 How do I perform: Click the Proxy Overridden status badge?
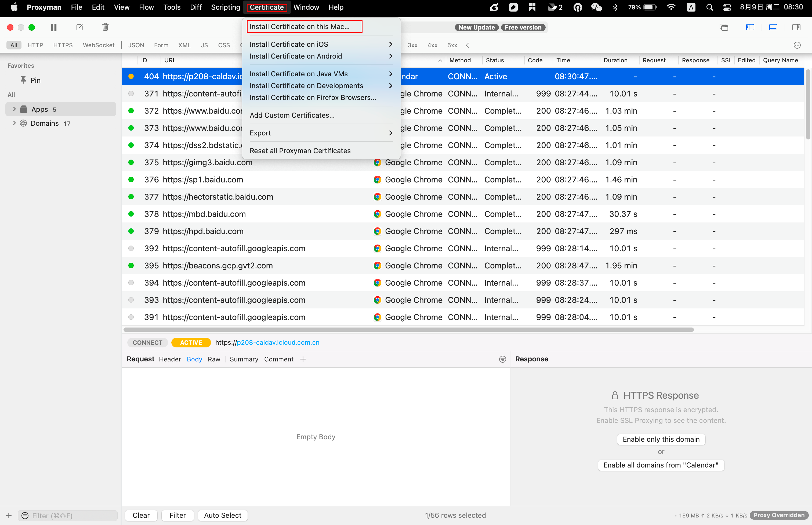click(779, 515)
